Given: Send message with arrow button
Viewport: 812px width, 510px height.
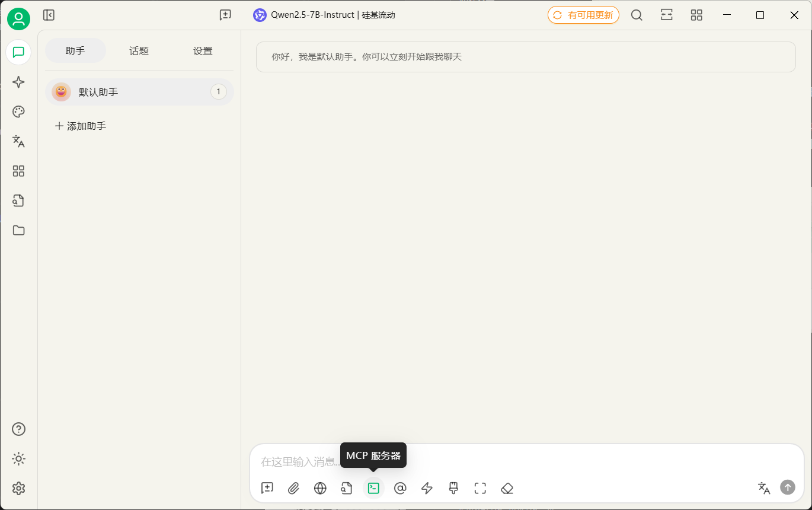Looking at the screenshot, I should (788, 487).
